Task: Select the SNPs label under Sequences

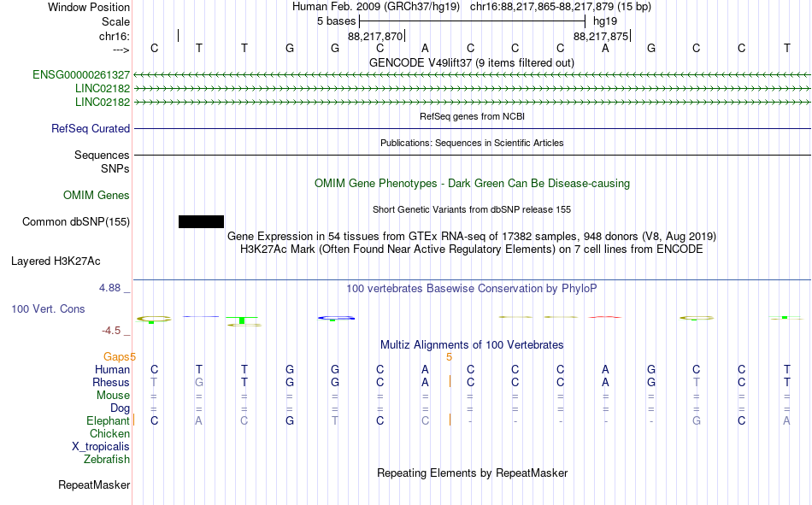Action: click(115, 168)
